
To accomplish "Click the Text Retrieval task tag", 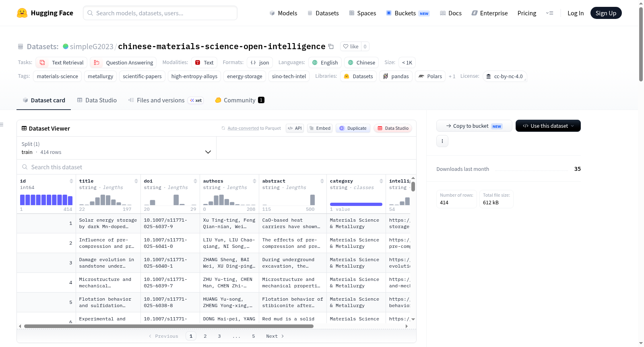I will pyautogui.click(x=62, y=62).
